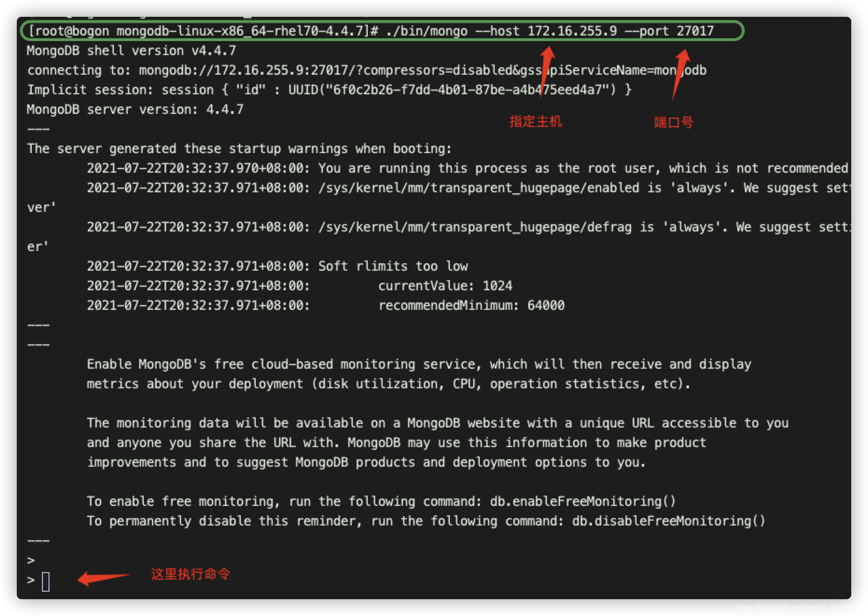Click 'The monitoring data will be available' line
The width and height of the screenshot is (868, 616).
tap(438, 423)
